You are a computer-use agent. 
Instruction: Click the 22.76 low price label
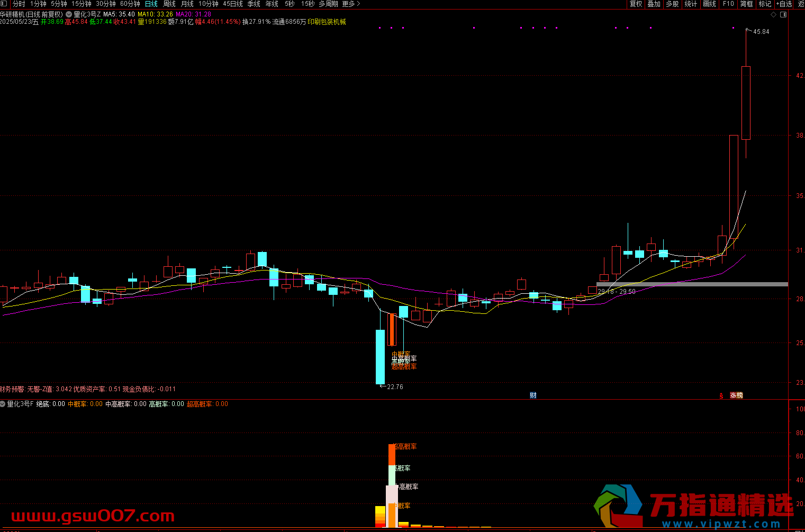tap(395, 387)
